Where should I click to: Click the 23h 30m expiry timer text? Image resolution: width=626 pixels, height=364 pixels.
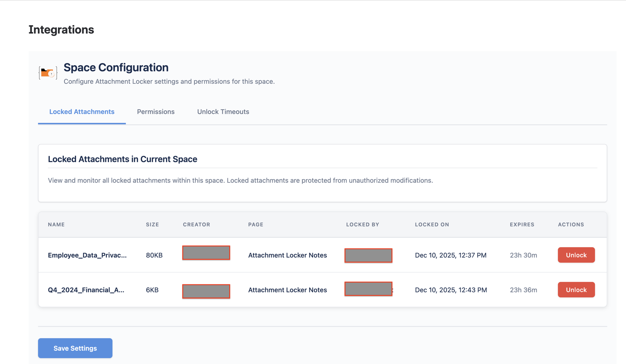tap(523, 255)
